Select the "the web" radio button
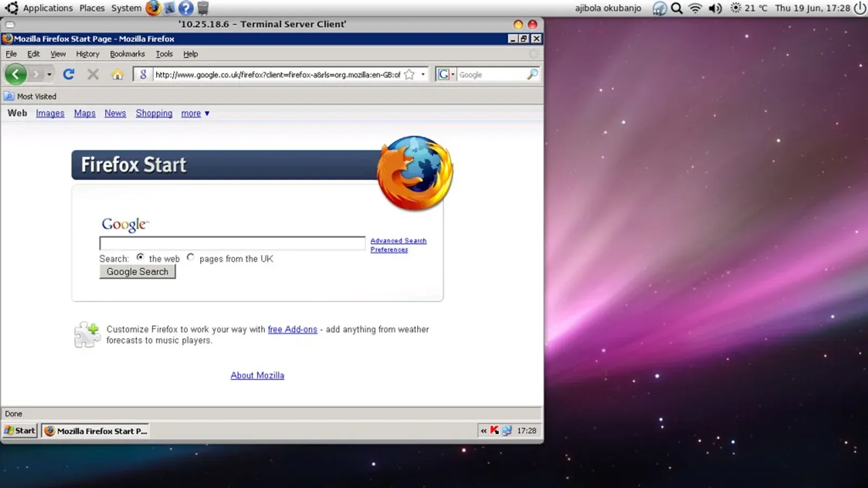868x488 pixels. coord(141,257)
